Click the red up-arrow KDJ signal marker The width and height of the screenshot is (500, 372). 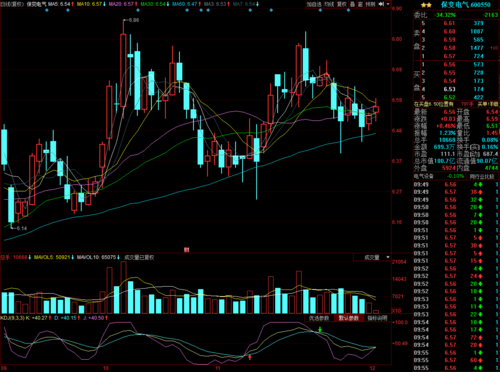coord(250,357)
